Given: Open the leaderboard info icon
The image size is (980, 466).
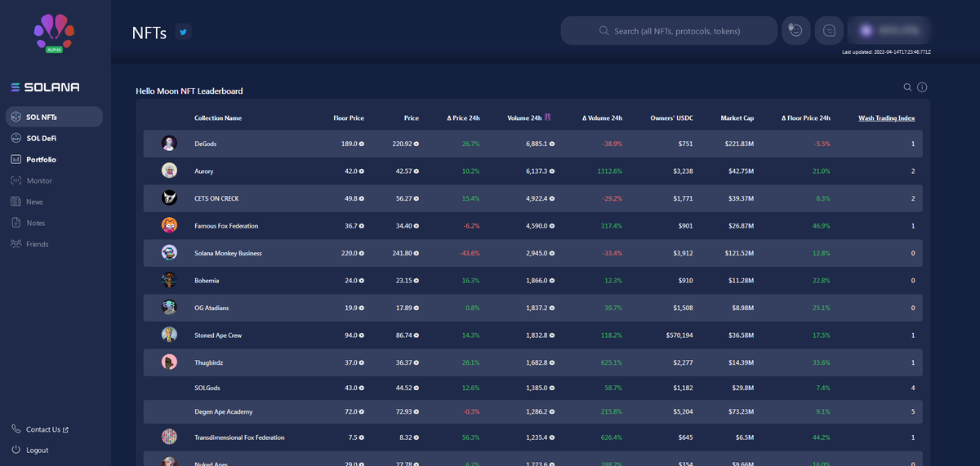Looking at the screenshot, I should point(922,87).
